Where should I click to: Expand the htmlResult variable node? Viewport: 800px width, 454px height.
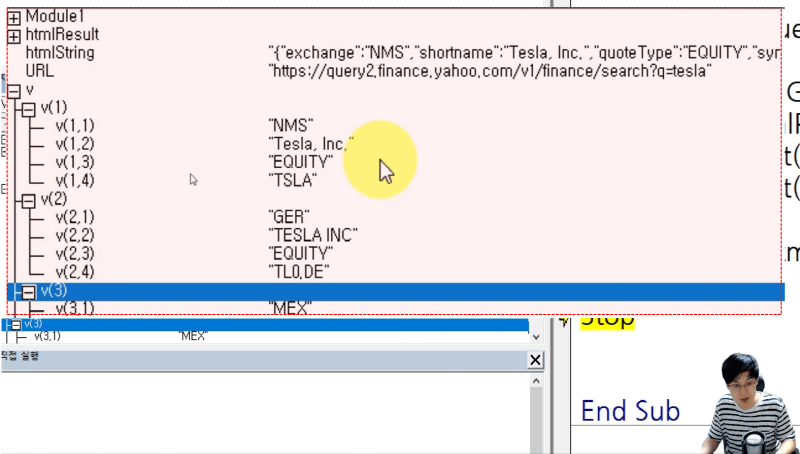(14, 35)
